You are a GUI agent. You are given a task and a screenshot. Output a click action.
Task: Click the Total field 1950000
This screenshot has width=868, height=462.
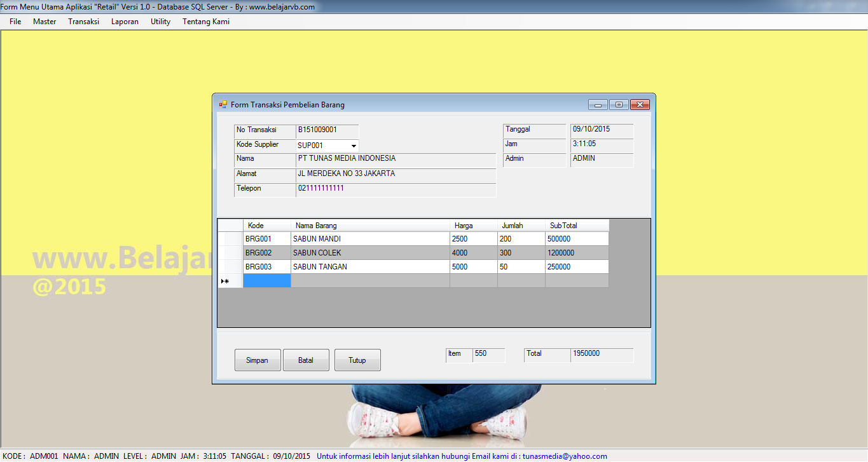point(602,355)
